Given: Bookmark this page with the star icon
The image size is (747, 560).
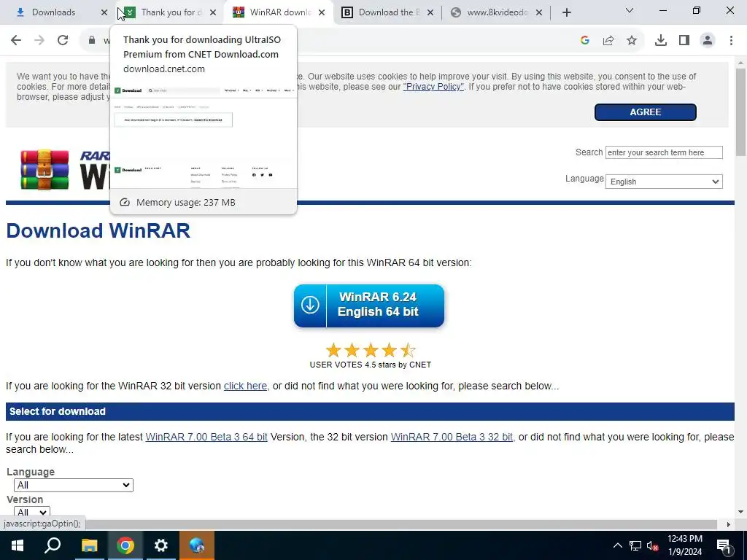Looking at the screenshot, I should pos(632,41).
